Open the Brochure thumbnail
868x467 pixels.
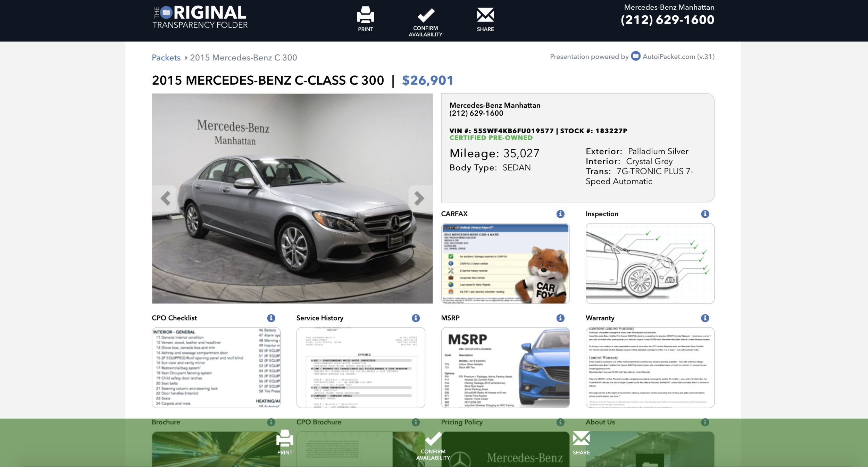tap(216, 449)
